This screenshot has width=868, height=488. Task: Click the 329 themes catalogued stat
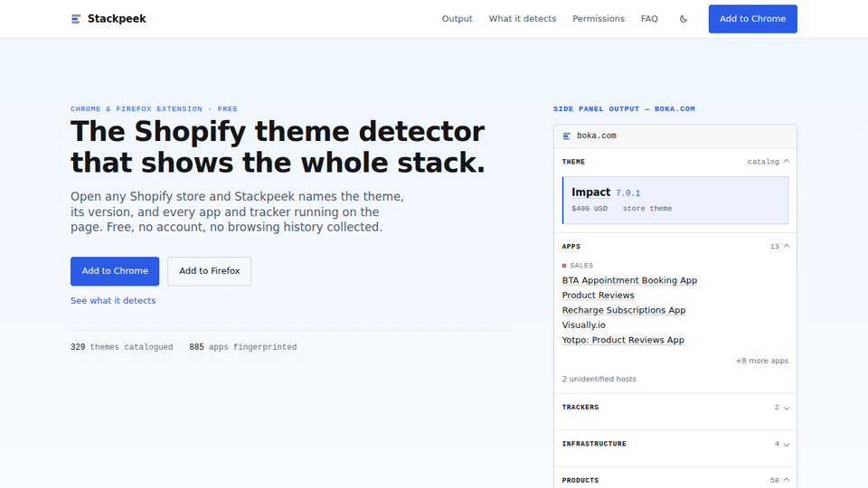point(121,347)
